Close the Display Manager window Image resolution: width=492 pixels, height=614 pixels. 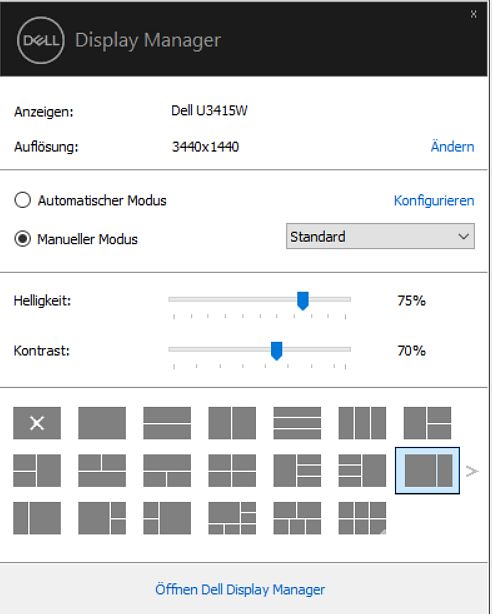coord(474,14)
